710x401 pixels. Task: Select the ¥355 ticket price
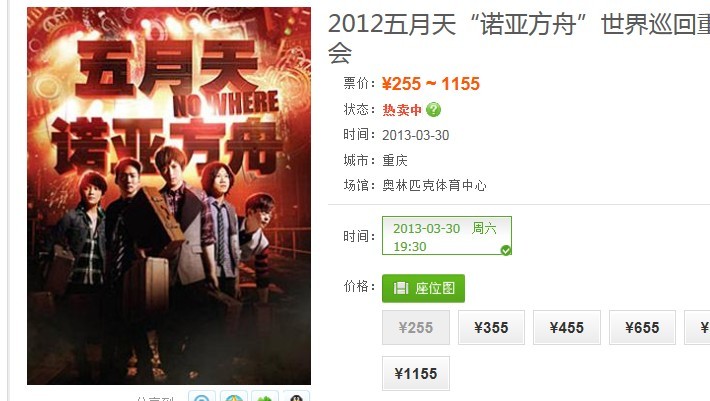click(491, 328)
